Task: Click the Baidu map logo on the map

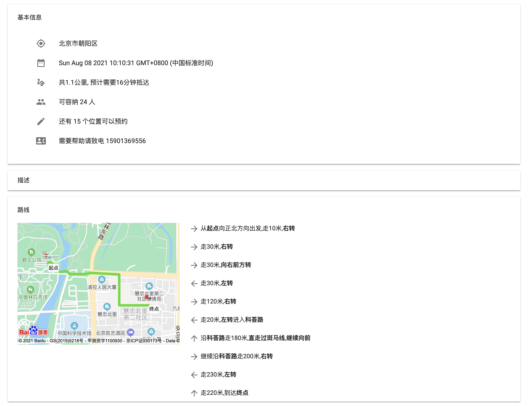Action: pyautogui.click(x=33, y=331)
